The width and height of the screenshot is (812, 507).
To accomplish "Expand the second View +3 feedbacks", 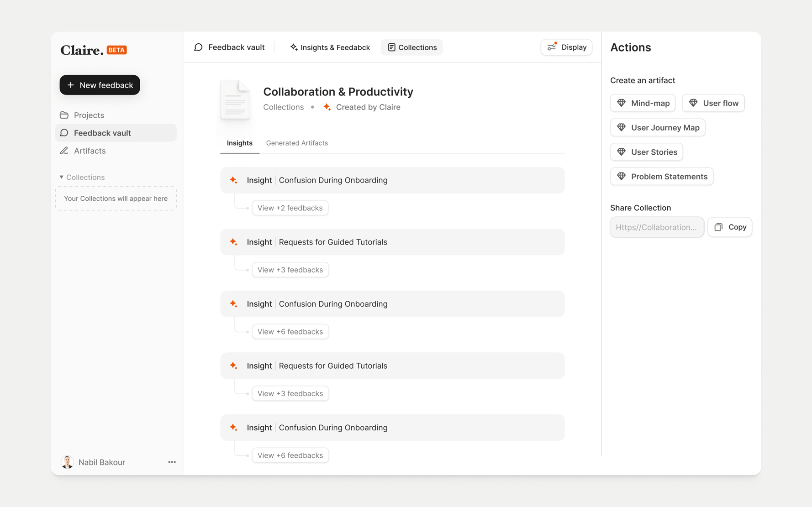I will pyautogui.click(x=290, y=393).
